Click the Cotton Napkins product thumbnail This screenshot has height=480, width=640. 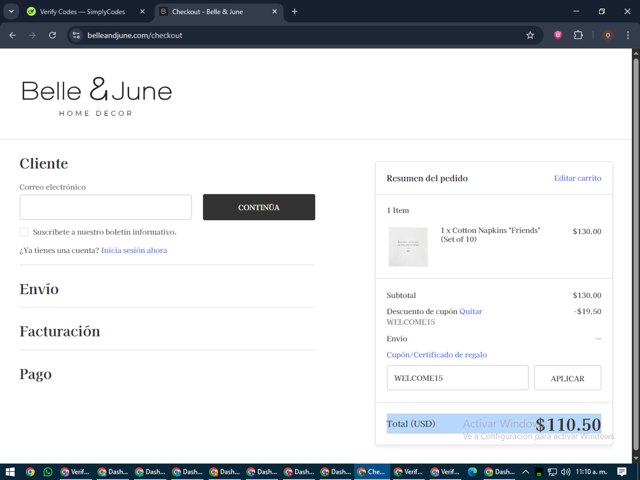tap(408, 247)
